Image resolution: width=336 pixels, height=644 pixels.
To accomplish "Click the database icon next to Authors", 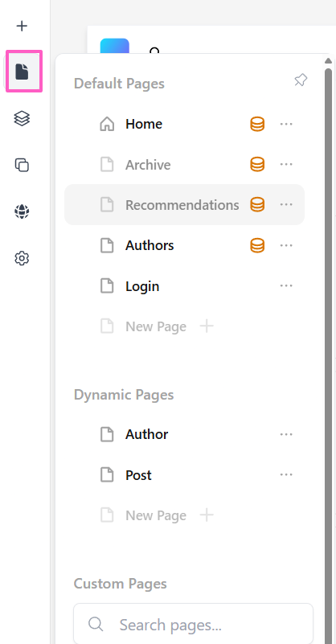I will pos(257,245).
